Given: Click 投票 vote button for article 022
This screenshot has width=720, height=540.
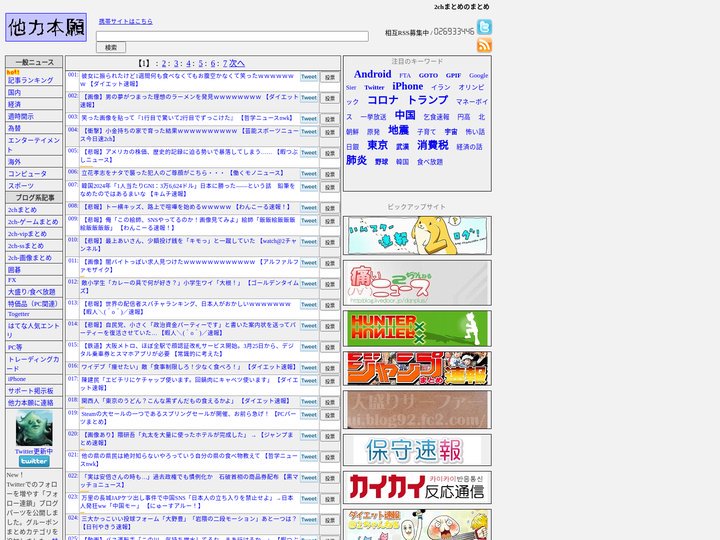Looking at the screenshot, I should click(330, 478).
